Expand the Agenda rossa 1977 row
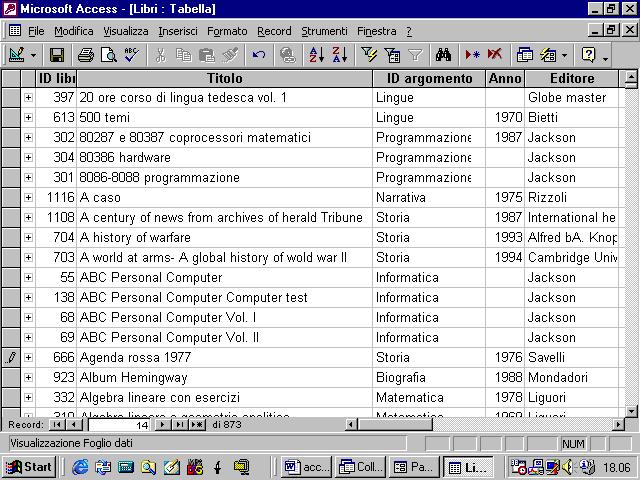Viewport: 640px width, 480px height. 28,357
